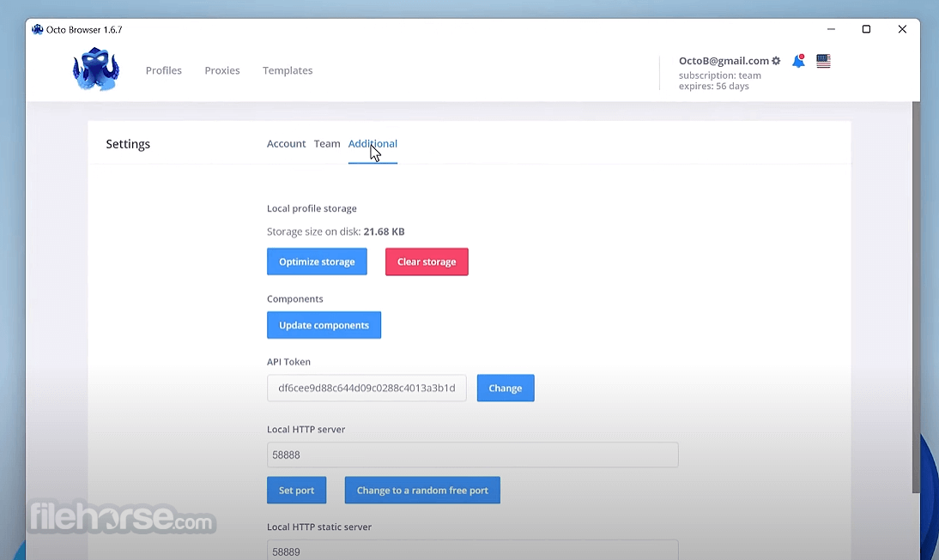Viewport: 939px width, 560px height.
Task: Open account settings gear icon
Action: coord(776,61)
